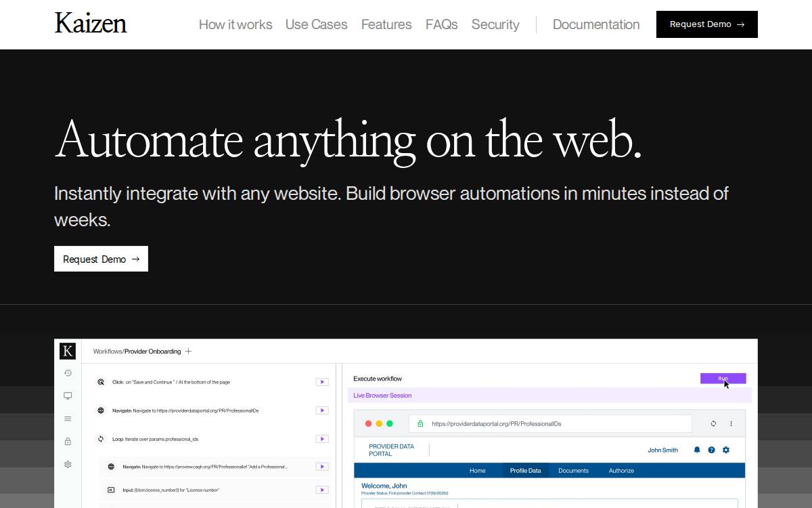
Task: Select the Input License number step text
Action: click(171, 490)
